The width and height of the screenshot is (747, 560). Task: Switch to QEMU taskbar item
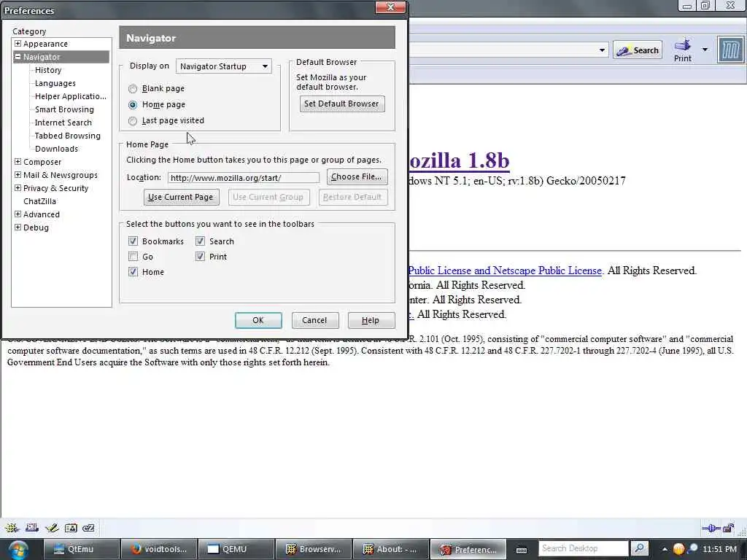236,549
